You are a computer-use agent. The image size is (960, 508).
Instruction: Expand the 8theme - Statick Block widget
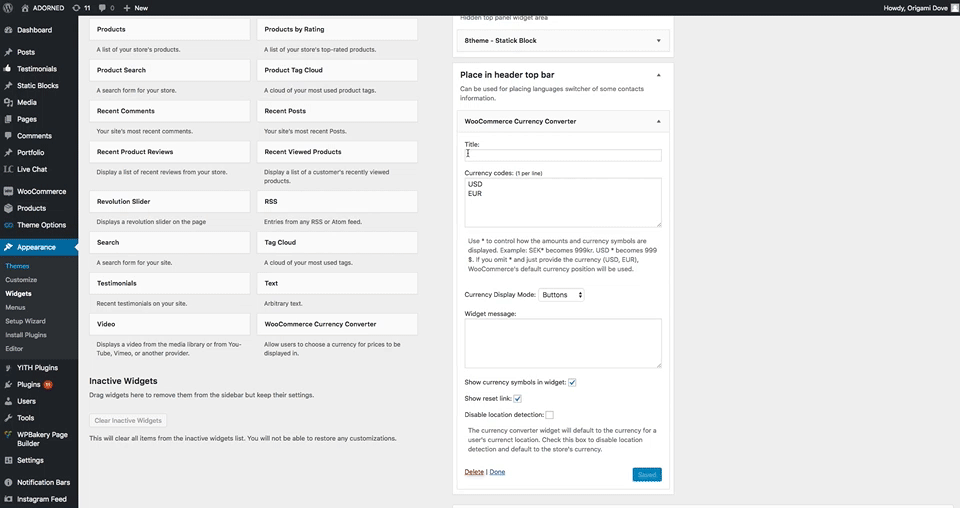pyautogui.click(x=658, y=41)
